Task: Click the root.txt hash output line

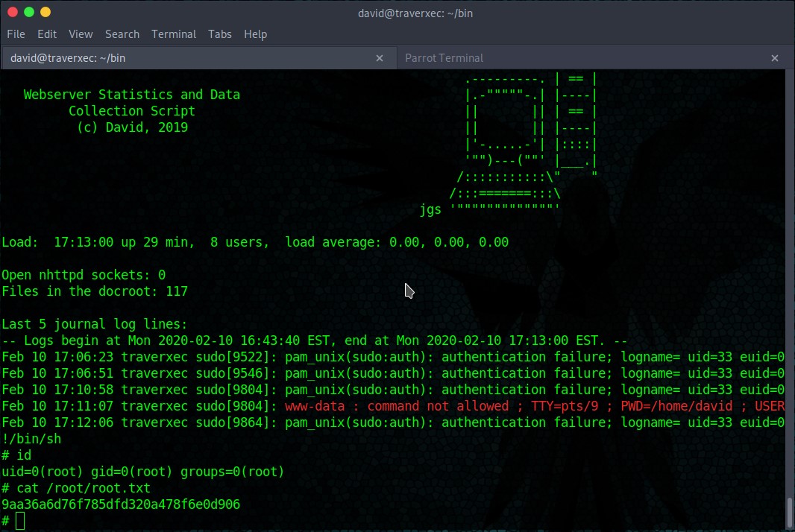Action: 121,504
